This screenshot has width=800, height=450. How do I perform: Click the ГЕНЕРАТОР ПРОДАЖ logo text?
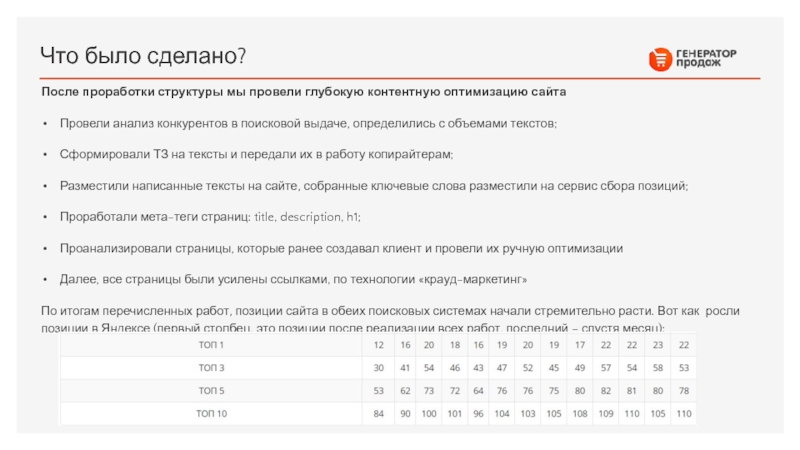pyautogui.click(x=705, y=59)
